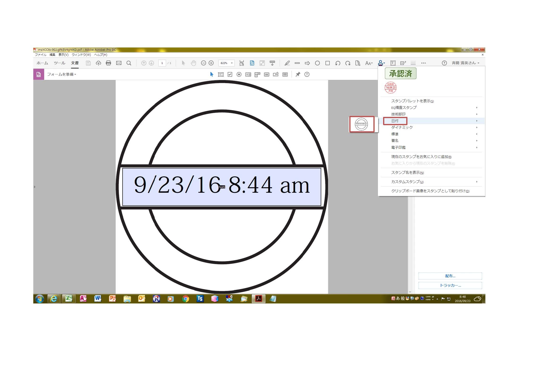The height and width of the screenshot is (392, 543).
Task: Select the add checkbox field tool
Action: (230, 74)
